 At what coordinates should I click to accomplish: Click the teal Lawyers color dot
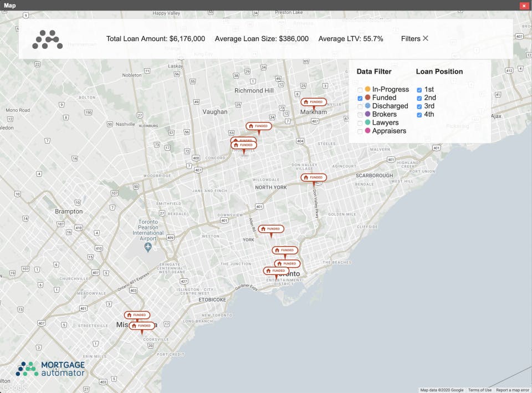tap(367, 122)
